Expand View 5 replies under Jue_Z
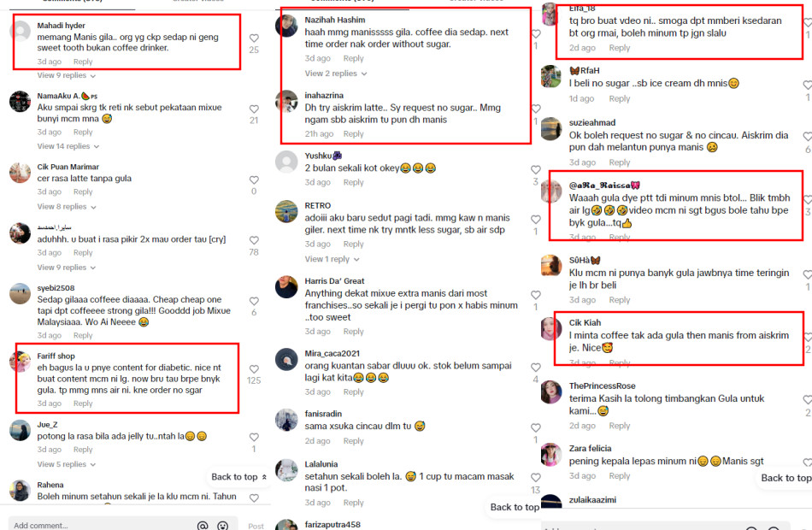This screenshot has height=530, width=812. (x=67, y=464)
